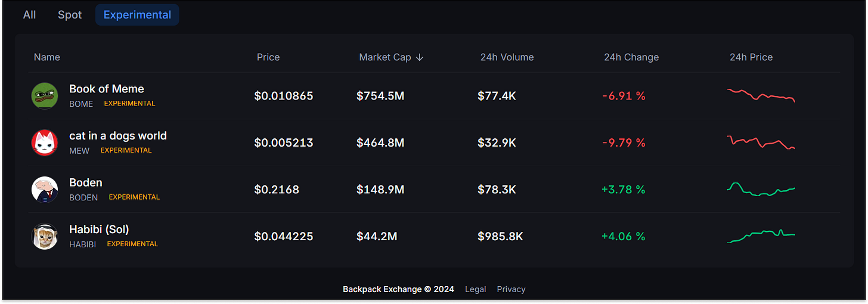The height and width of the screenshot is (304, 868).
Task: Open the Book of Meme market
Action: tap(434, 96)
